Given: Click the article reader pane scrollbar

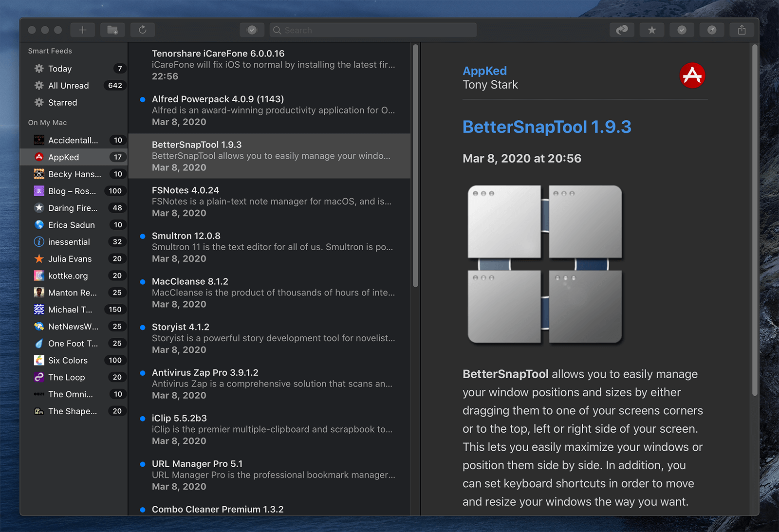Looking at the screenshot, I should tap(755, 220).
